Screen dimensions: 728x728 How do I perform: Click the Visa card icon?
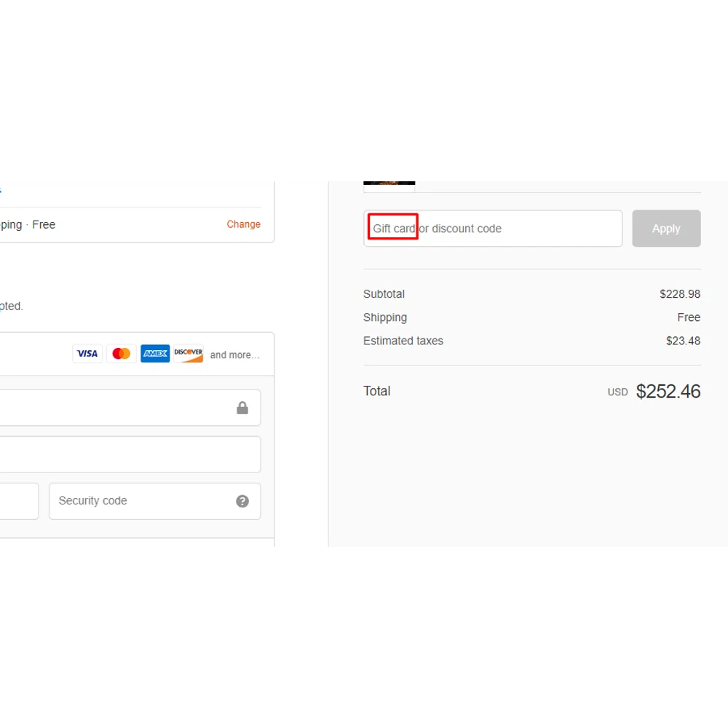tap(87, 353)
